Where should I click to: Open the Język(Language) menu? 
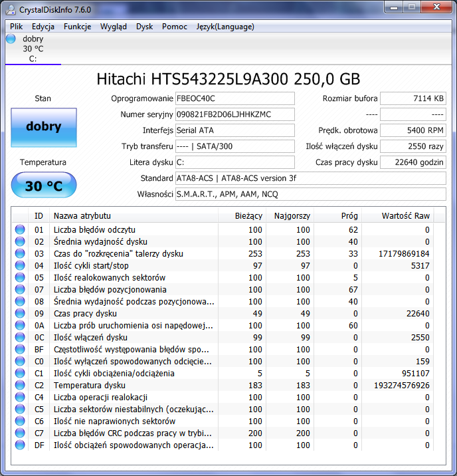tap(225, 27)
